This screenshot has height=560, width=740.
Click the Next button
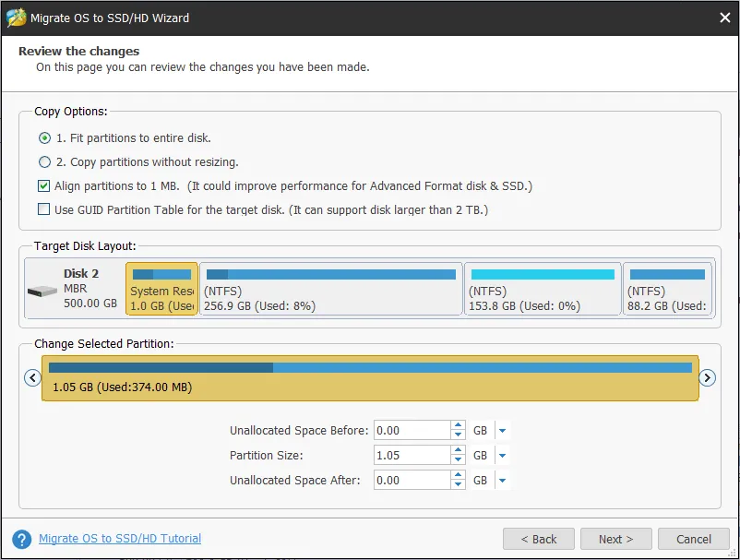point(615,539)
